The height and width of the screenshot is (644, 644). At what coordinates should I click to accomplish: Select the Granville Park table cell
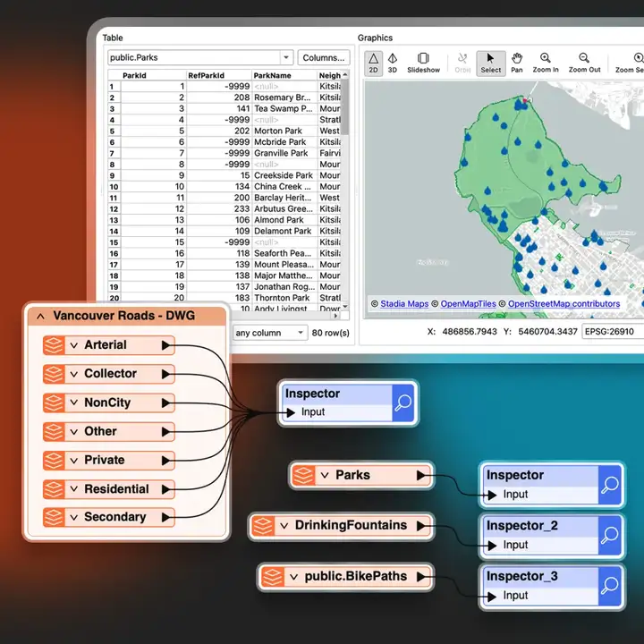point(284,153)
